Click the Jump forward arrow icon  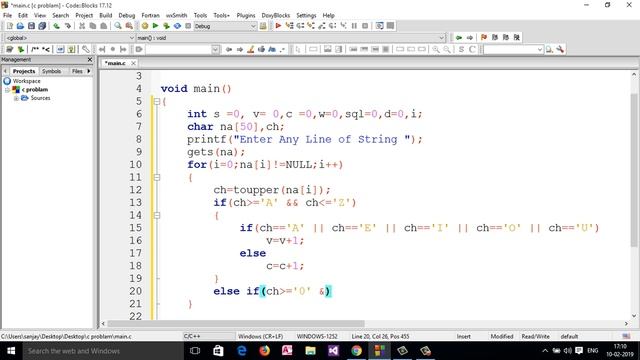click(470, 38)
